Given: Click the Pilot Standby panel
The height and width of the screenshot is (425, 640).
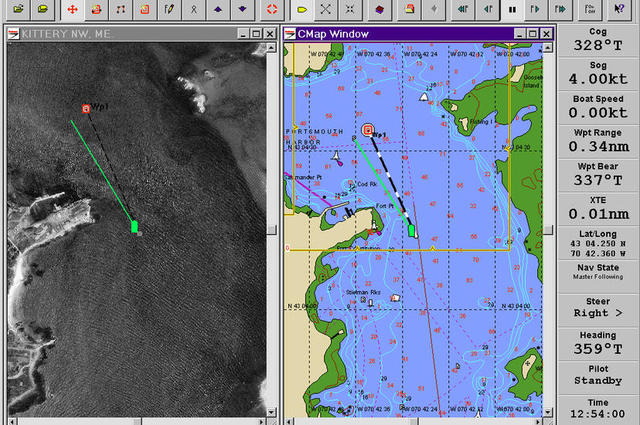Looking at the screenshot, I should pyautogui.click(x=598, y=378).
